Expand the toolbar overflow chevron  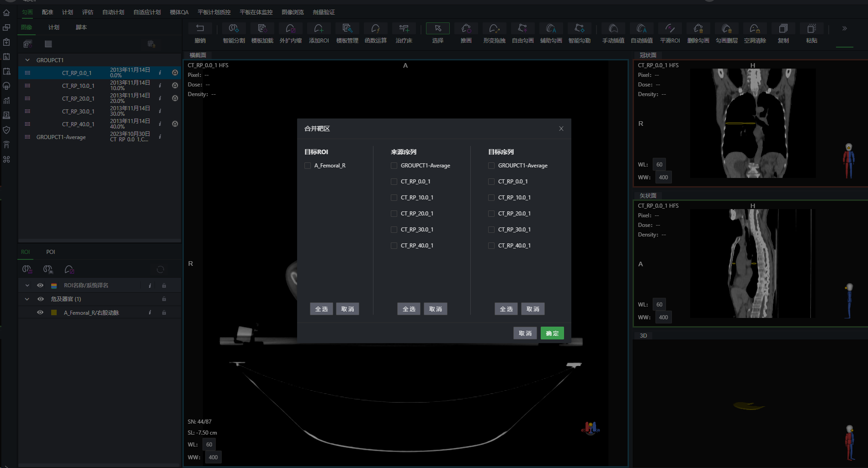pos(844,28)
